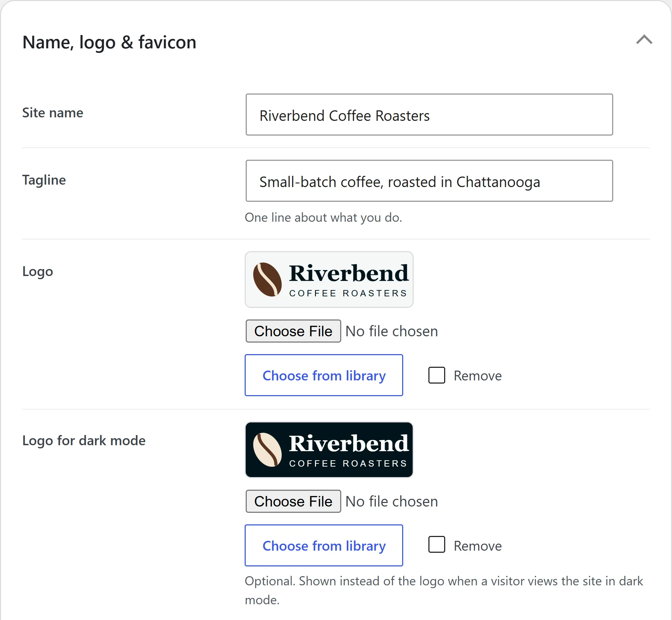Image resolution: width=672 pixels, height=620 pixels.
Task: Open the light Riverbend logo preview
Action: pos(329,280)
